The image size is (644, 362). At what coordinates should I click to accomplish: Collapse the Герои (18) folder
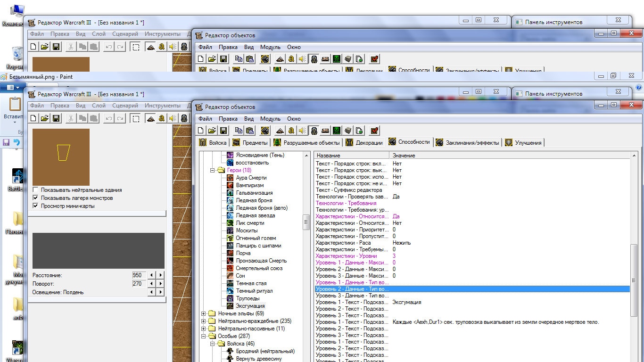coord(212,170)
